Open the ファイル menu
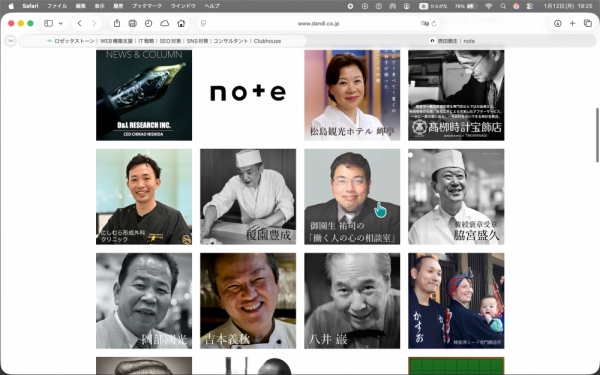 57,6
